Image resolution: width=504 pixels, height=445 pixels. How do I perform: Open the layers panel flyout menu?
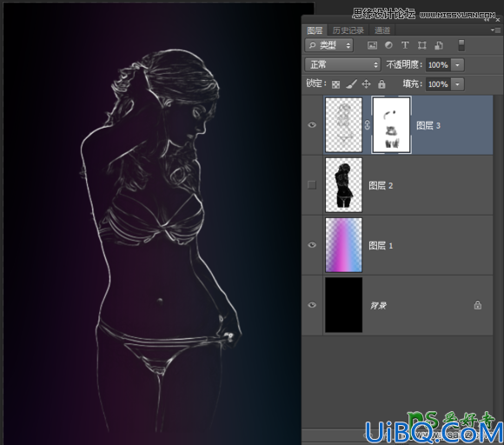pos(496,30)
